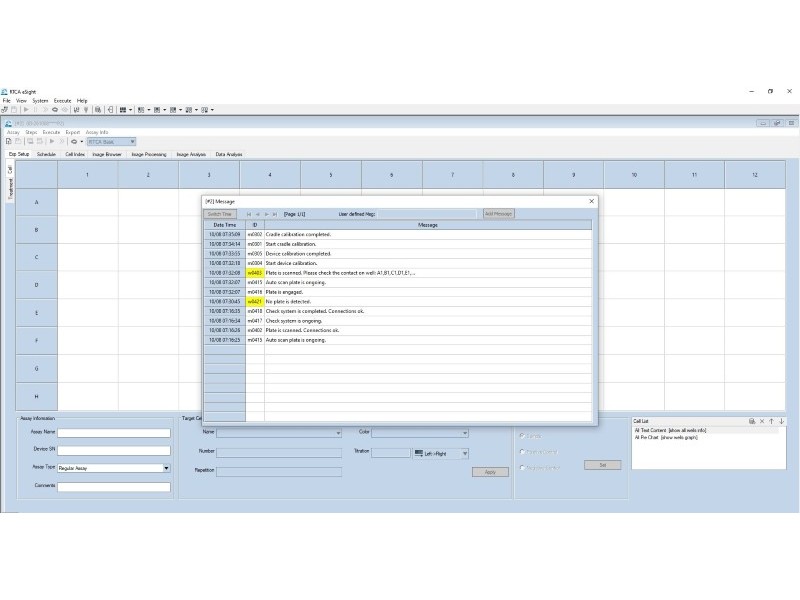This screenshot has width=800, height=600.
Task: Click the delete X icon in Cell List
Action: 762,421
